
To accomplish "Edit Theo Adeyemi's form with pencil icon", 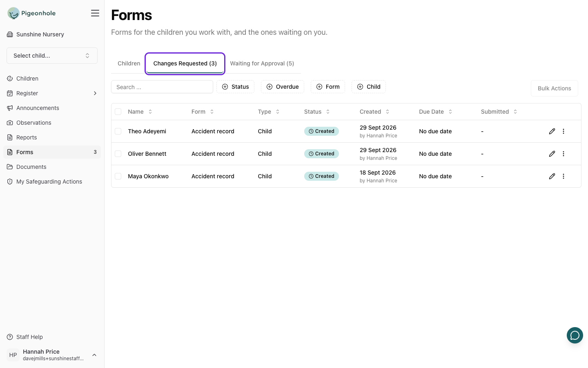I will coord(552,131).
